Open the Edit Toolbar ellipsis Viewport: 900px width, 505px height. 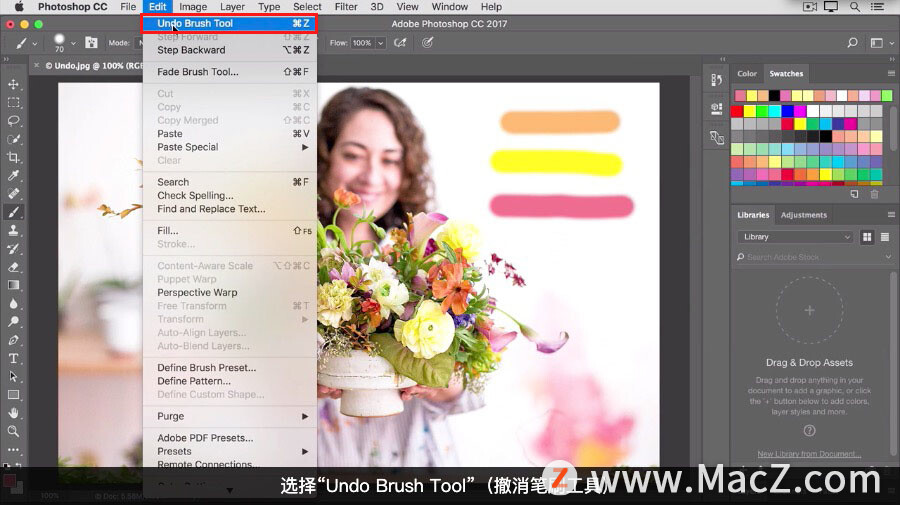tap(13, 450)
